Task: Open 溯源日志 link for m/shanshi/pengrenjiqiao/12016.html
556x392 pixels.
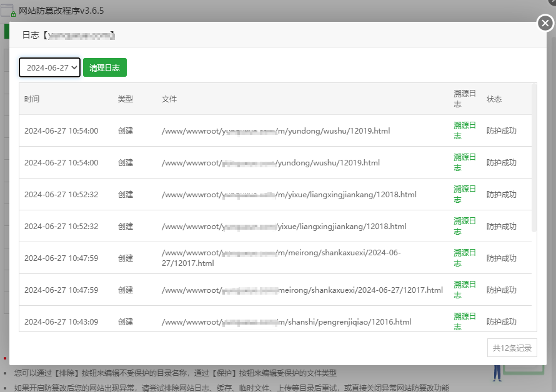Action: [465, 321]
